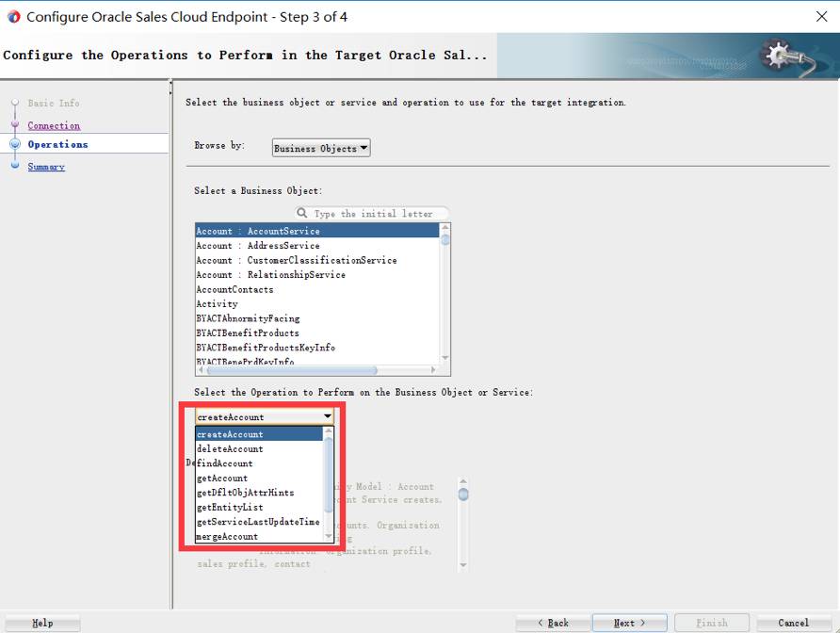Image resolution: width=840 pixels, height=633 pixels.
Task: Click the Oracle app icon in title bar
Action: (14, 17)
